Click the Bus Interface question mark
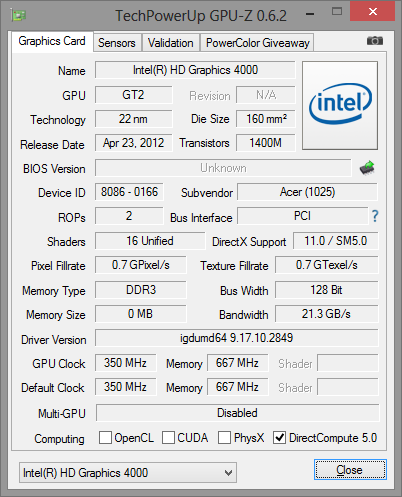 click(375, 216)
